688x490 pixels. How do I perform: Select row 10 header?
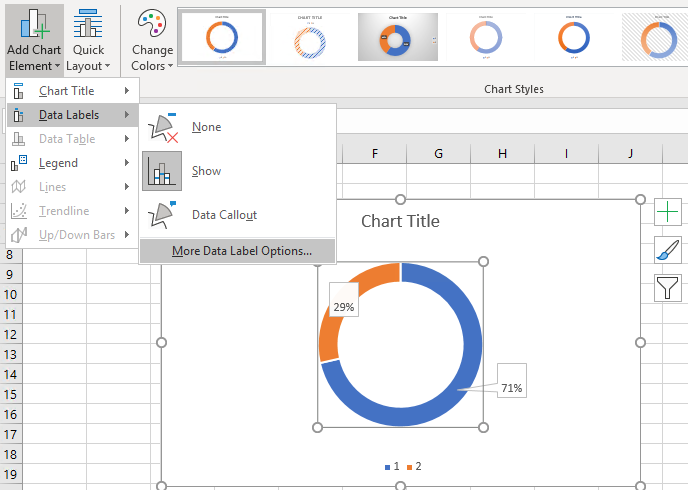tap(11, 294)
